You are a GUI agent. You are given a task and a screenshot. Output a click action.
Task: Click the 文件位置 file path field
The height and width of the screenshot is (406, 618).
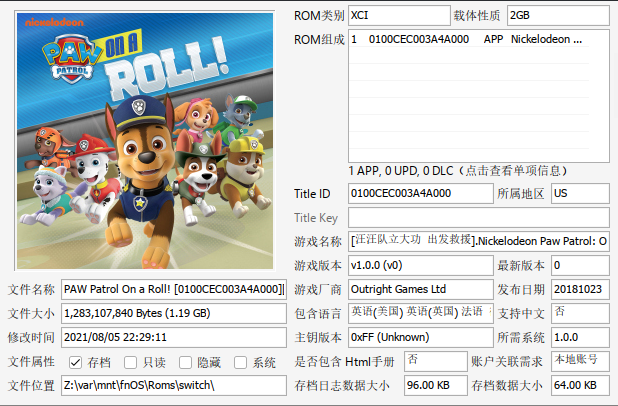pos(174,385)
